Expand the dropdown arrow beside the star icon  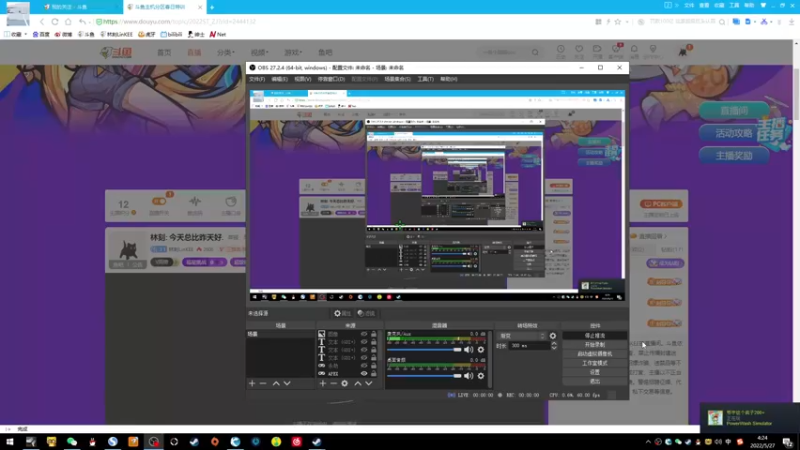pos(627,22)
